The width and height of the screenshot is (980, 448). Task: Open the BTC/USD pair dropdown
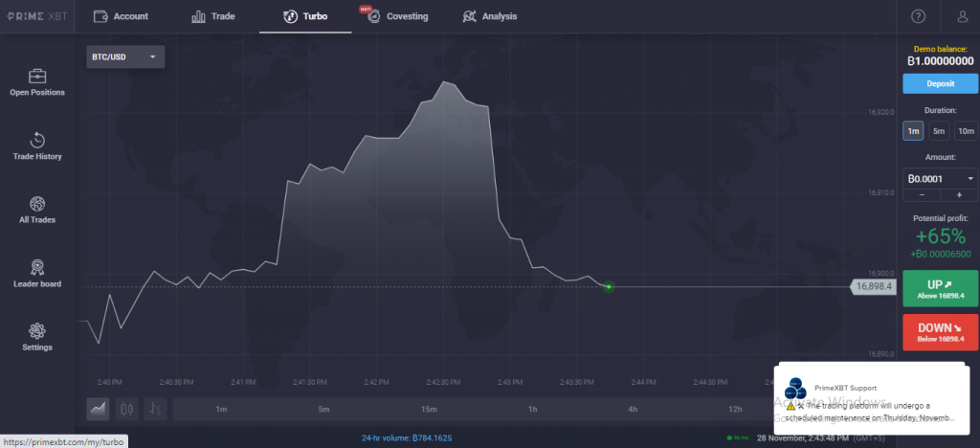(125, 56)
